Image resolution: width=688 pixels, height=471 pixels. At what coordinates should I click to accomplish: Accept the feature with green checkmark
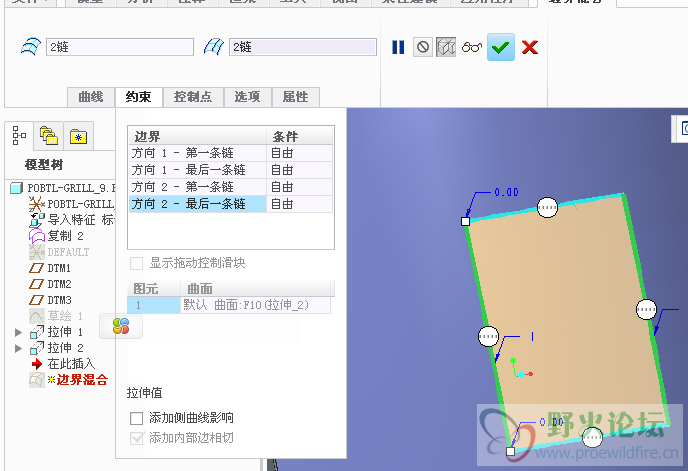(501, 47)
